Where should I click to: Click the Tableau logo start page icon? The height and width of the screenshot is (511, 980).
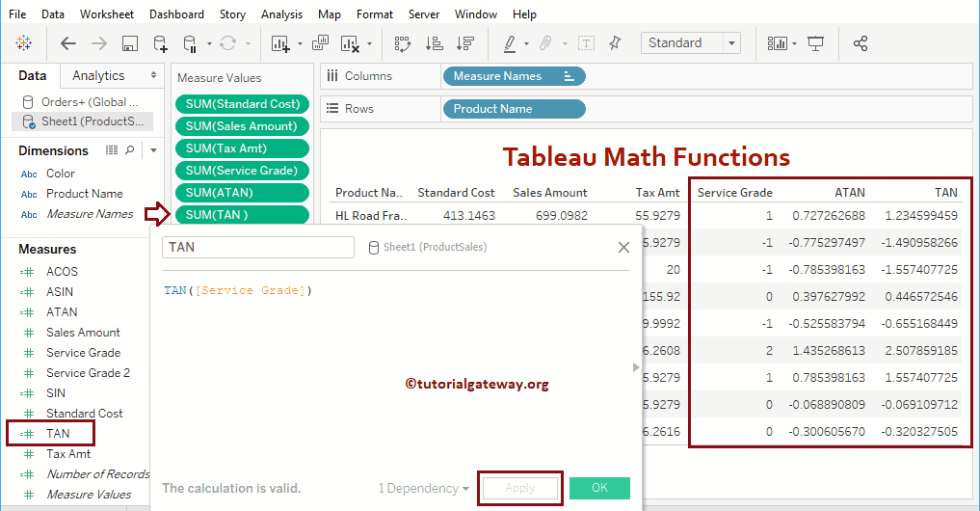click(x=24, y=43)
